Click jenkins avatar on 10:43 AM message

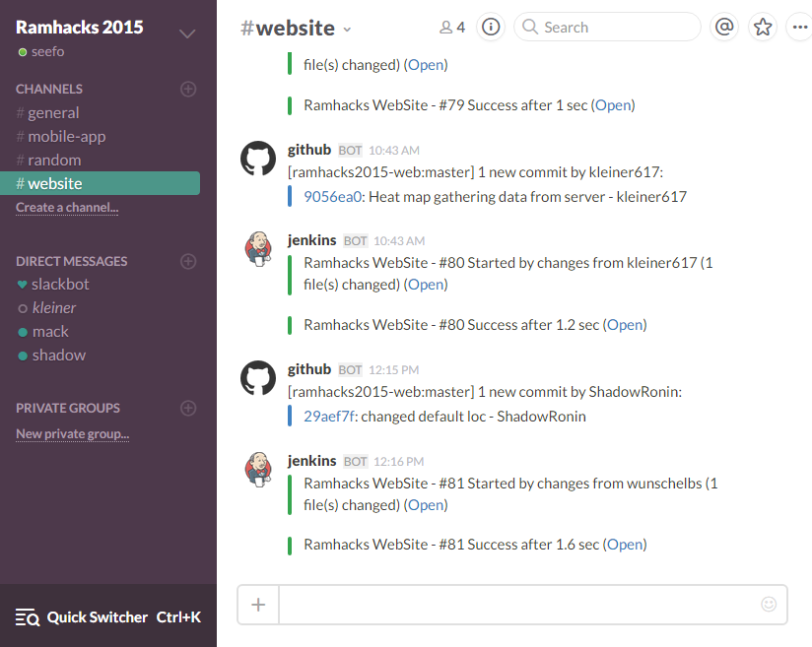click(x=258, y=249)
